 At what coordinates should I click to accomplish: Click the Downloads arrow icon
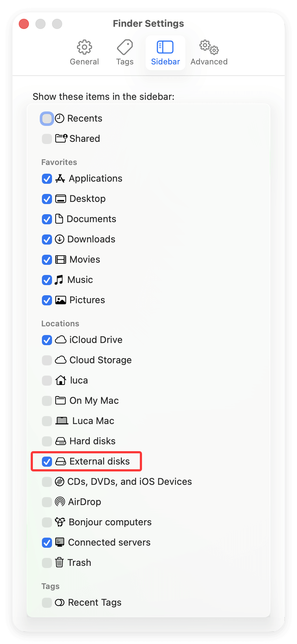[x=60, y=239]
